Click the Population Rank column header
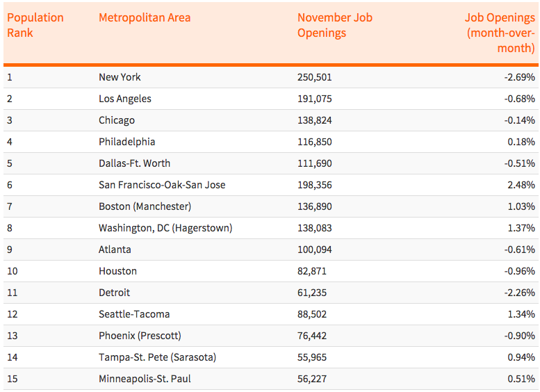 pos(35,25)
